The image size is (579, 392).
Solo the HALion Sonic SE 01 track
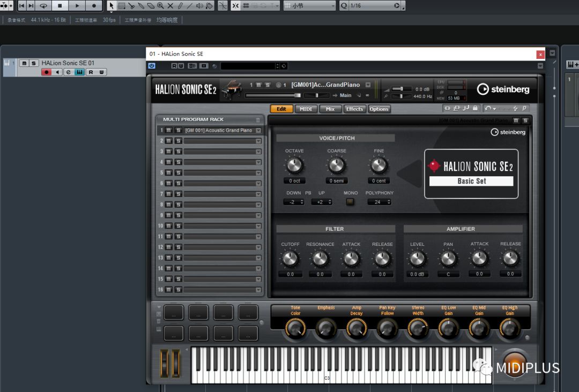(x=33, y=63)
